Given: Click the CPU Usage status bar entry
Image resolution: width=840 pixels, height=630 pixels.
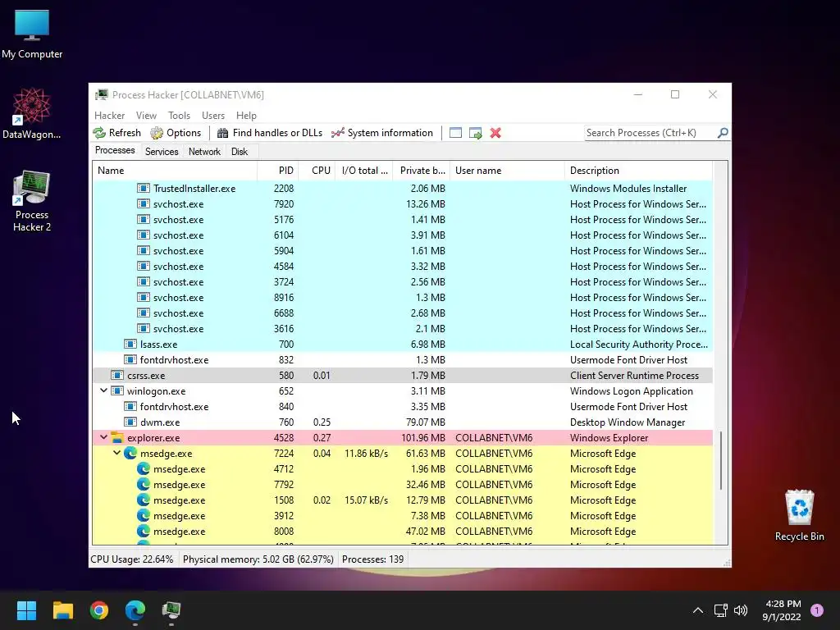Looking at the screenshot, I should coord(132,559).
